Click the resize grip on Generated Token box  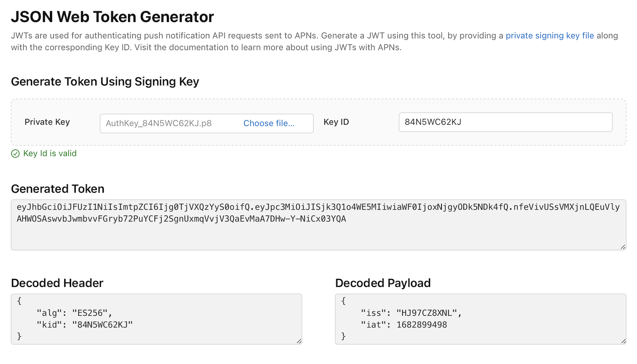coord(623,247)
